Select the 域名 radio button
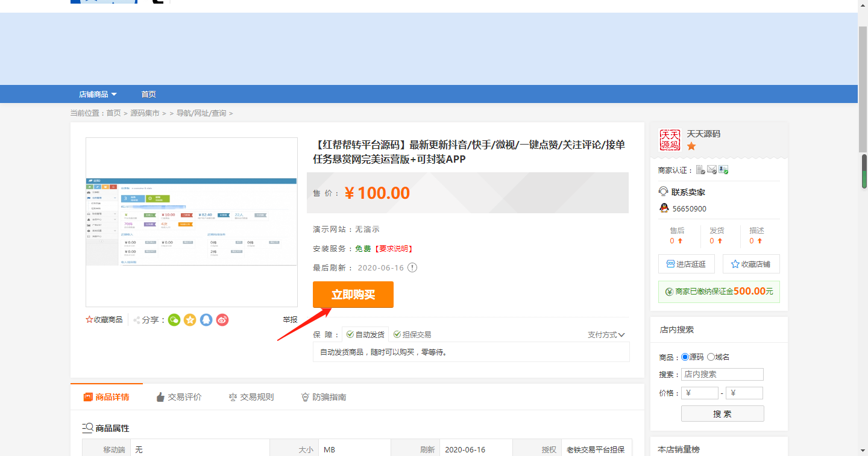868x456 pixels. click(x=711, y=357)
